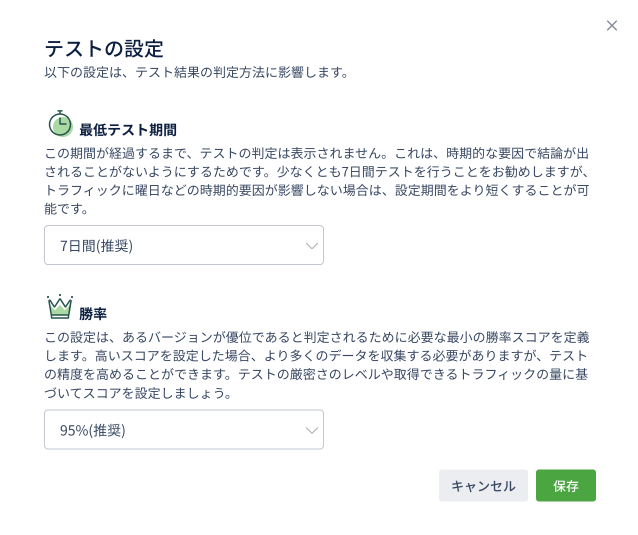Click the crown icon beside 勝率
Screen dimensions: 638x535
pos(60,307)
